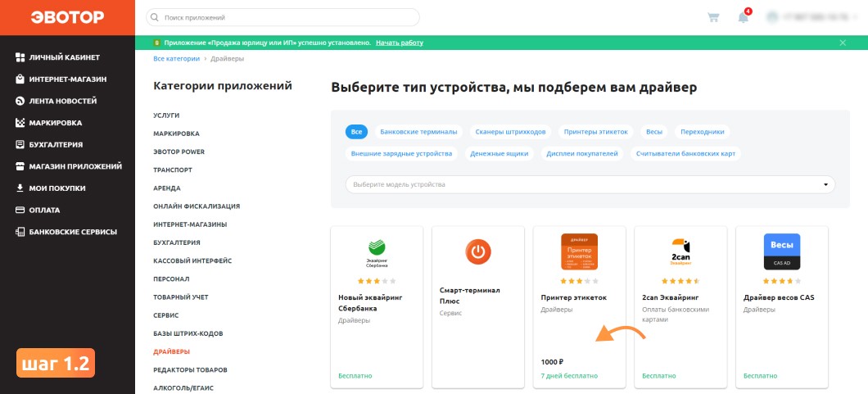868x394 pixels.
Task: Click the Магазин приложений store icon
Action: [20, 166]
